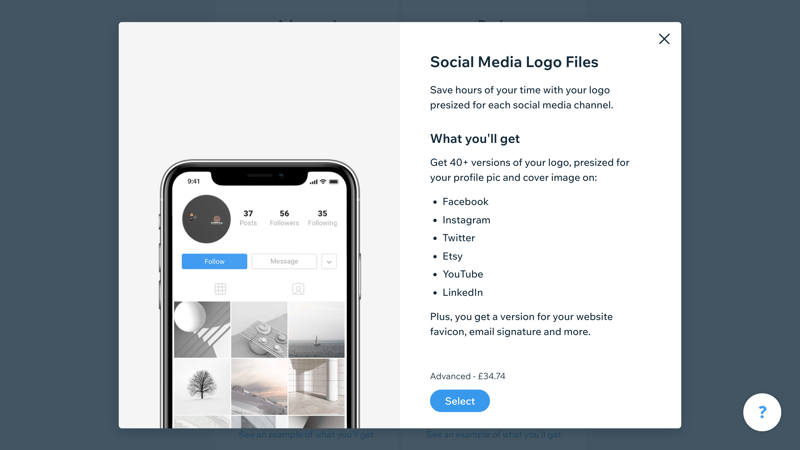Open the sailboat at sea thumbnail
Screen dimensions: 800x450
(316, 330)
